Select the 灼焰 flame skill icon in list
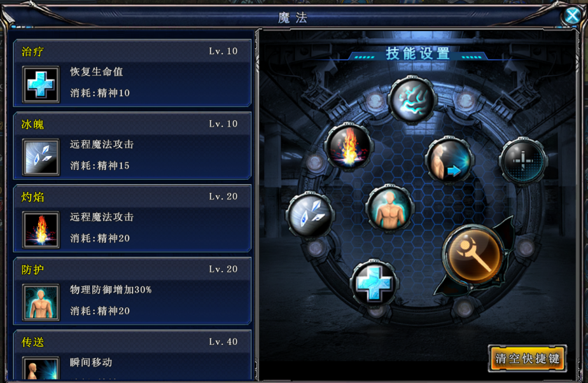588x383 pixels. coord(41,230)
